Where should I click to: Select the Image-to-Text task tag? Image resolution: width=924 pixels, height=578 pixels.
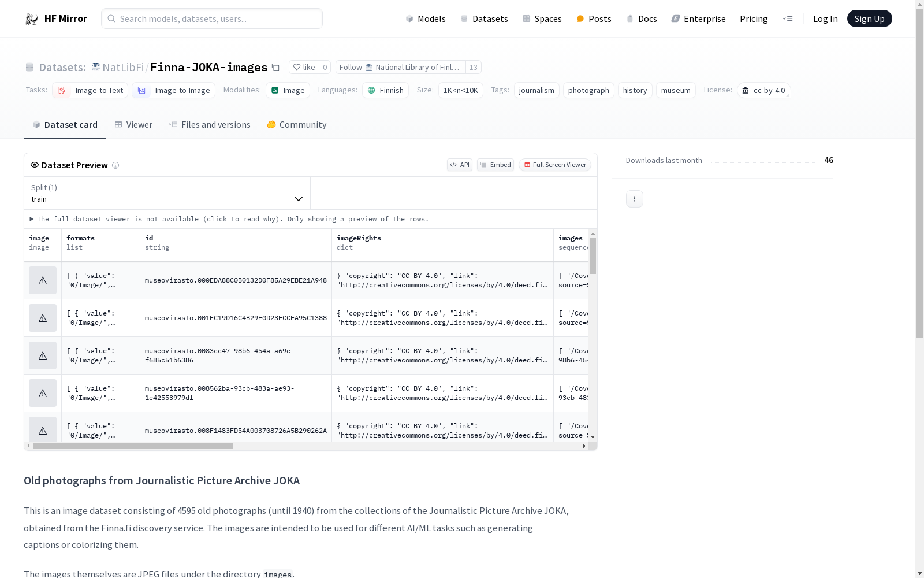tap(90, 90)
